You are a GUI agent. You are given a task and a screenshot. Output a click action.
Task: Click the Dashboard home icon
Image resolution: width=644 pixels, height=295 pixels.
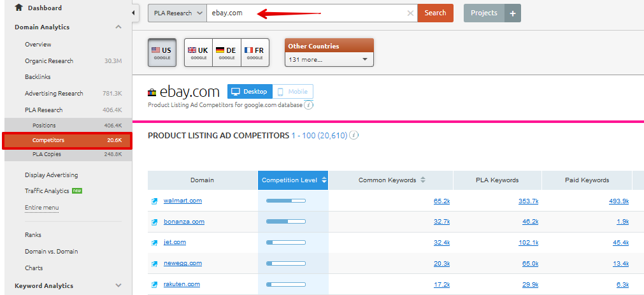tap(18, 8)
